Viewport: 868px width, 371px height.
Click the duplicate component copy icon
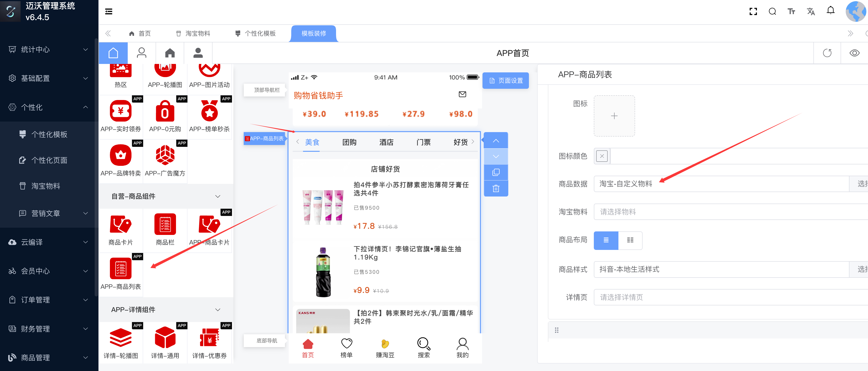pyautogui.click(x=496, y=172)
